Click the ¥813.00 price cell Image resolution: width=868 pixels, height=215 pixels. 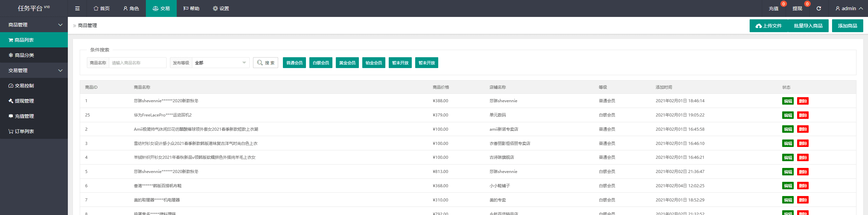pos(440,172)
